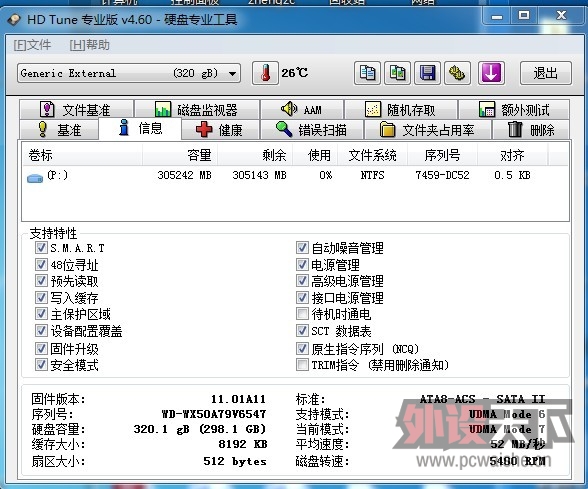Open the 磁盘监视器 tab
The height and width of the screenshot is (489, 588).
[x=196, y=110]
